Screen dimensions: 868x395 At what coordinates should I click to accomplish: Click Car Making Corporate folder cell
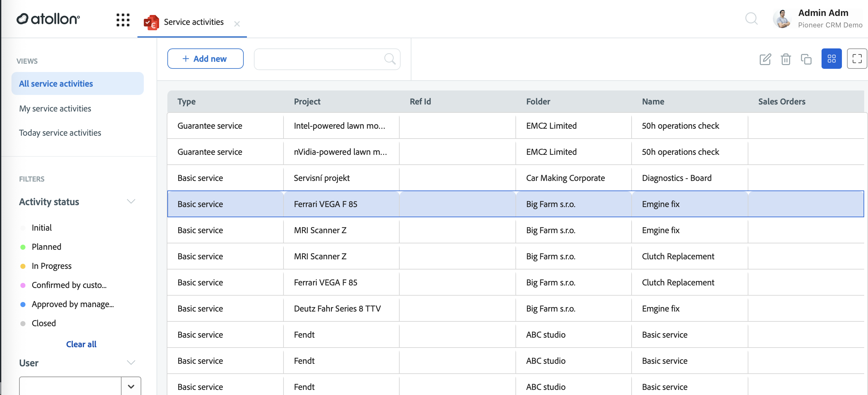point(573,178)
